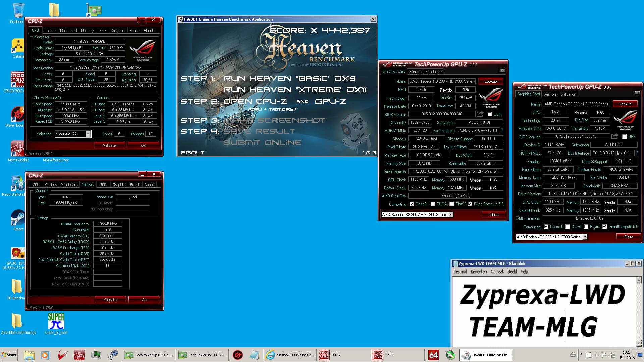Image resolution: width=644 pixels, height=362 pixels.
Task: Toggle OpenCL checkbox in left GPU-Z
Action: [x=412, y=204]
